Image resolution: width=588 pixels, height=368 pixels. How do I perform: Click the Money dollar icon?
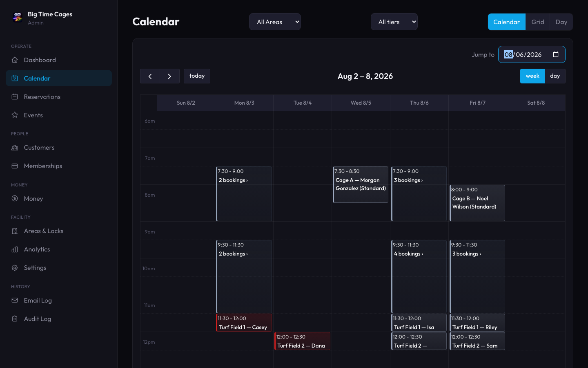[15, 199]
